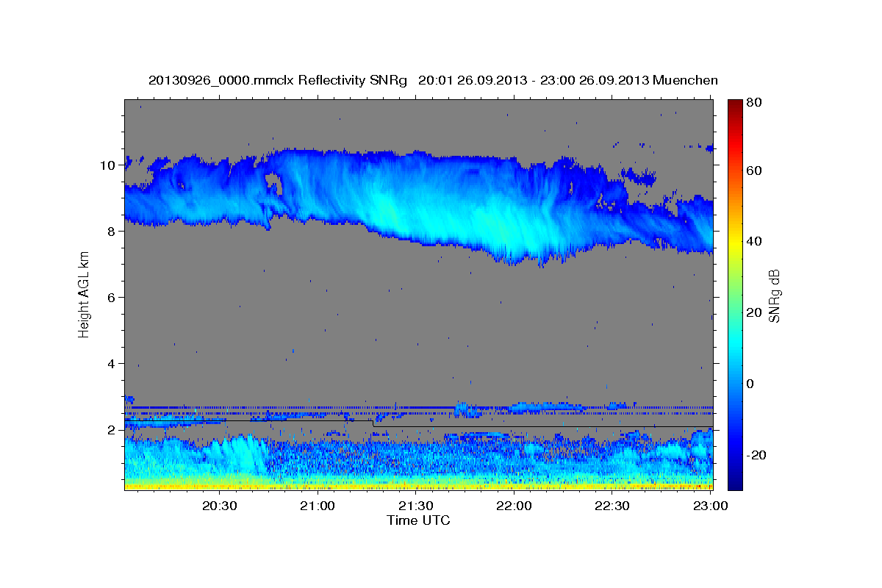Viewport: 882px width, 588px height.
Task: Click the 21:30 time tick label
Action: point(417,506)
